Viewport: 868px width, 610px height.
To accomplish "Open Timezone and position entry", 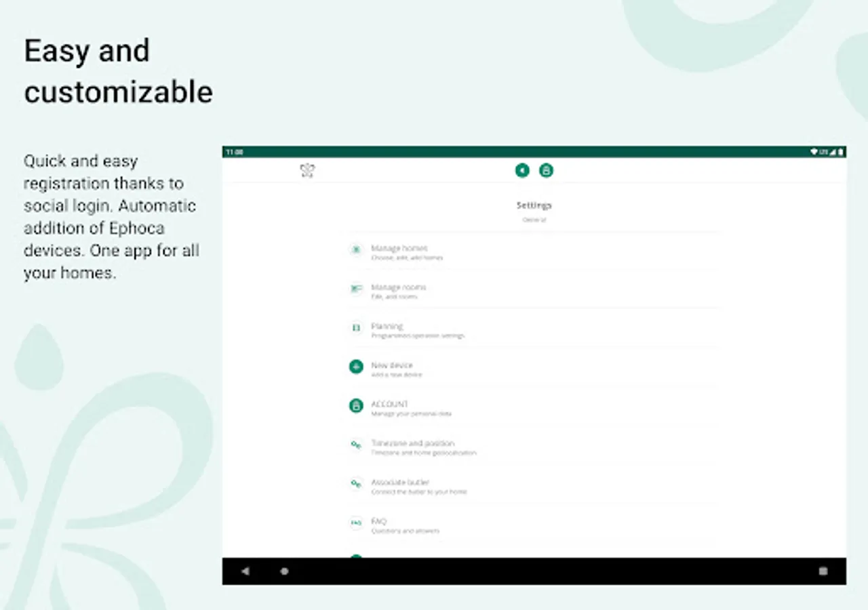I will [x=534, y=446].
